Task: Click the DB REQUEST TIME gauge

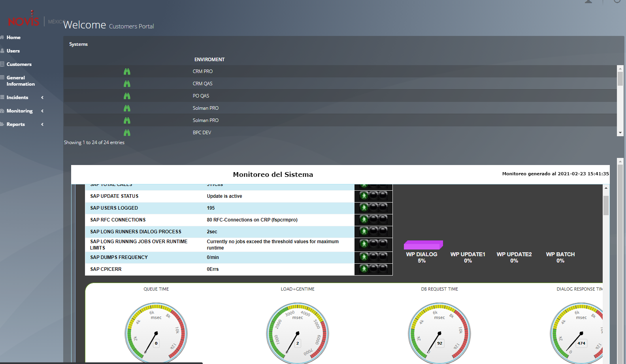Action: 439,334
